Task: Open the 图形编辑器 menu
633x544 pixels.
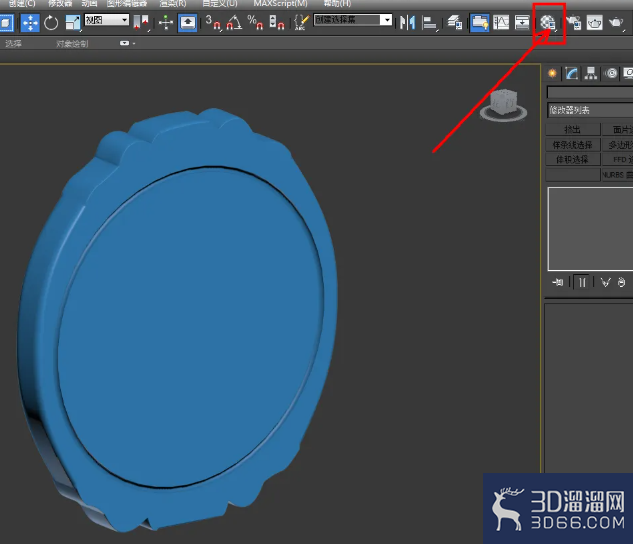Action: [127, 4]
